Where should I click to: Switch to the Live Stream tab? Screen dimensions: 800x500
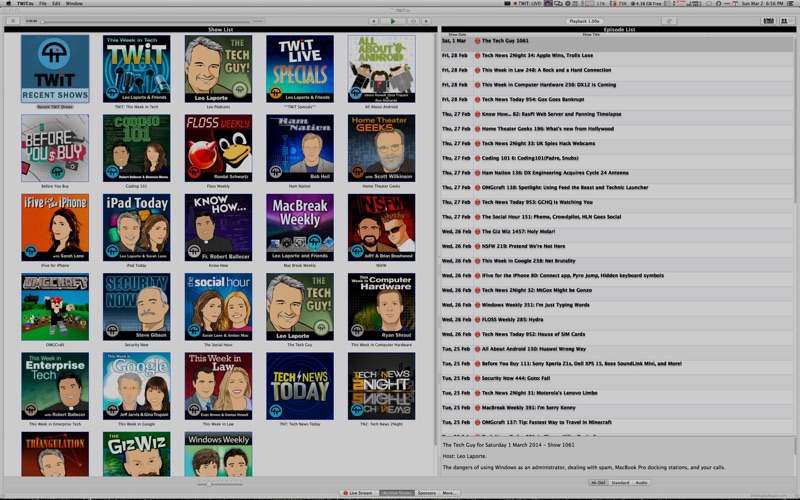(x=358, y=493)
